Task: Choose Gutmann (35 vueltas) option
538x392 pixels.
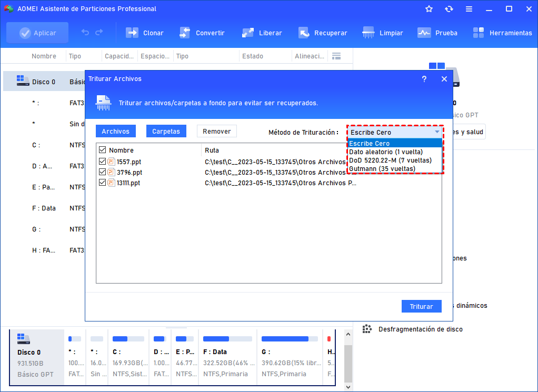Action: point(382,168)
